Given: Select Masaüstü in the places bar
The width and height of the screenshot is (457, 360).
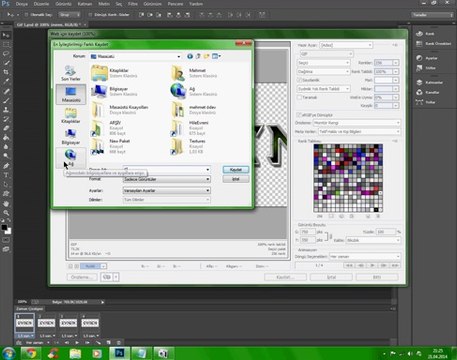Looking at the screenshot, I should point(71,94).
